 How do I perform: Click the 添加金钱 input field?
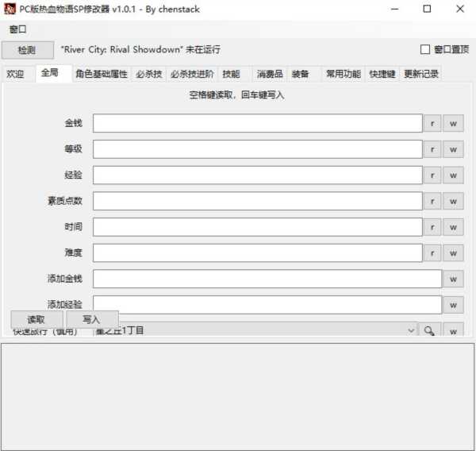pyautogui.click(x=267, y=279)
